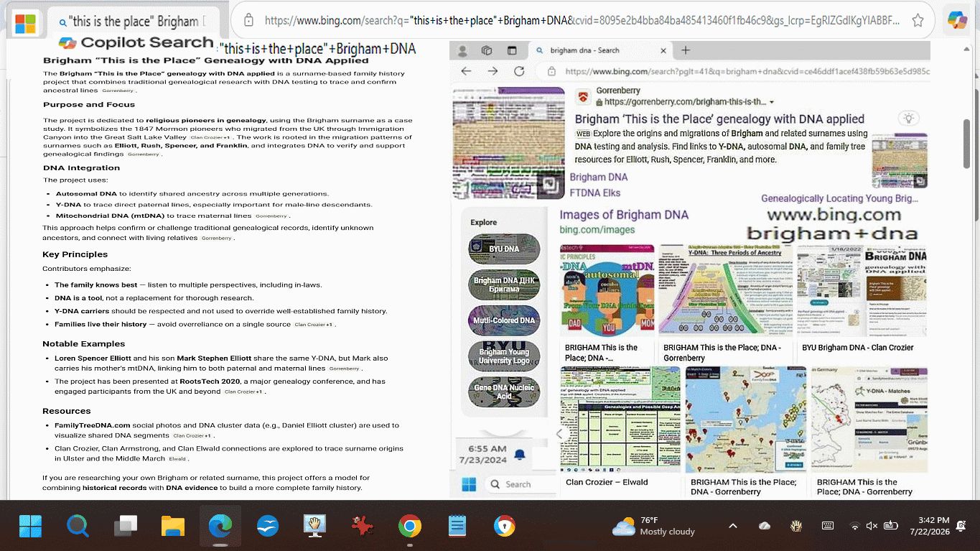This screenshot has height=551, width=980.
Task: Switch to Microsoft Edge in the taskbar
Action: 220,527
